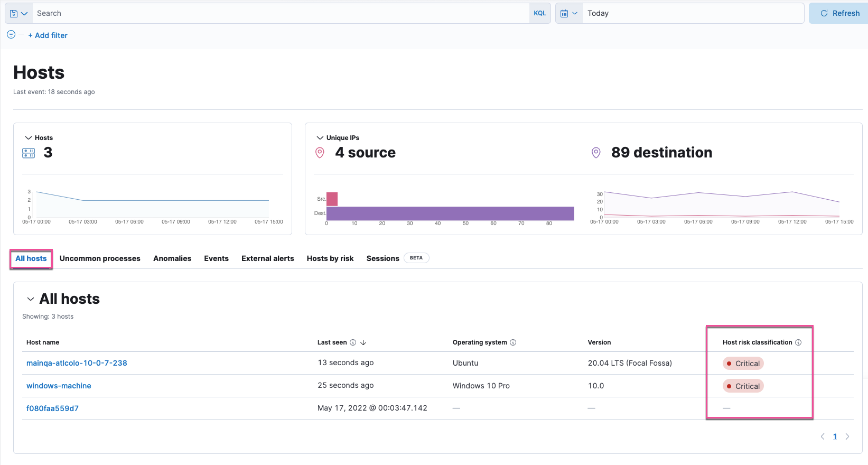Collapse the Hosts stat panel
Viewport: 868px width, 465px height.
pos(29,138)
